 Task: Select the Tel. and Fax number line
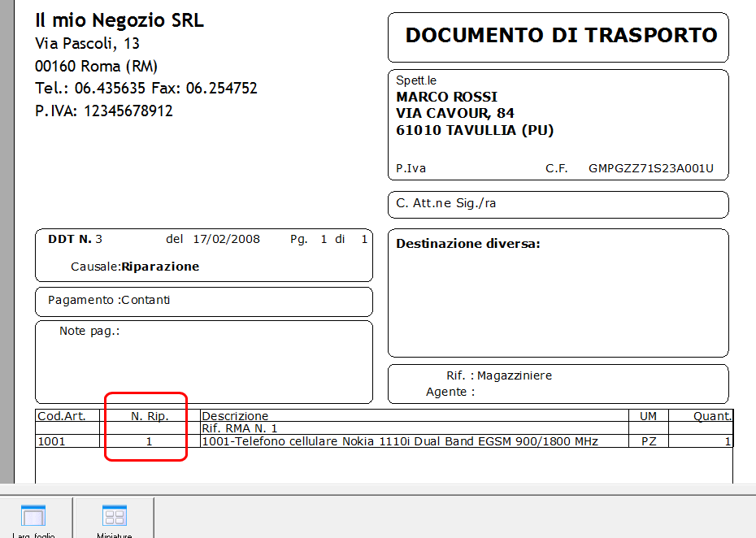tap(146, 89)
